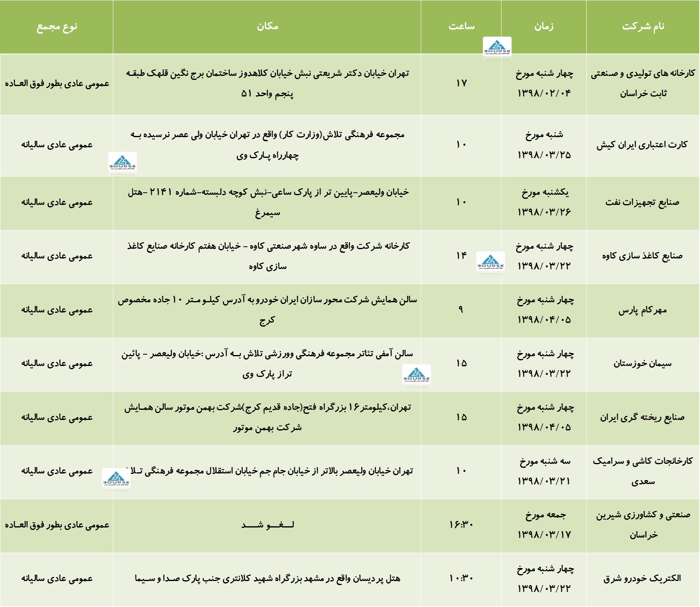Click the meeting type in the 'شیرین خراسان' row
Screen dimensions: 700x607
point(57,525)
